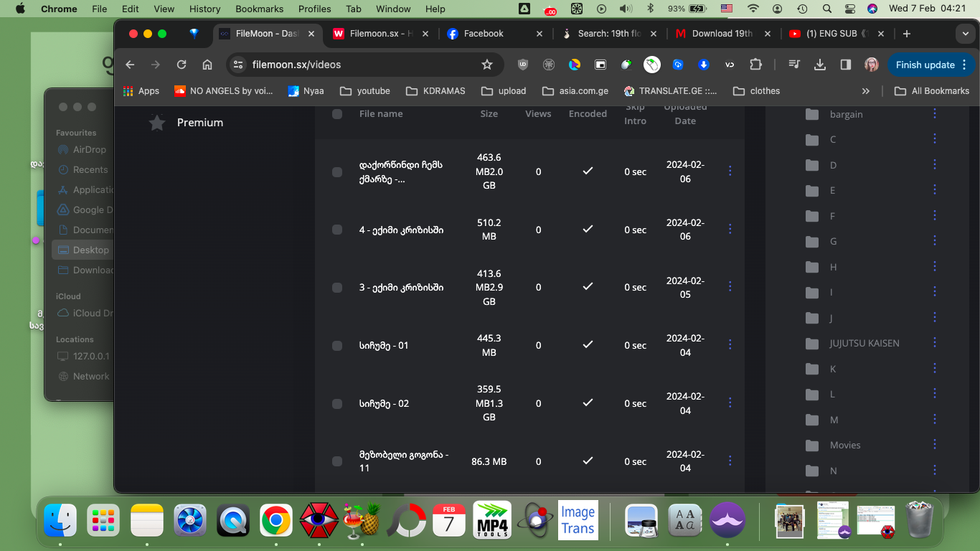Tick the select-all checkbox in header
The height and width of the screenshot is (551, 980).
[337, 114]
